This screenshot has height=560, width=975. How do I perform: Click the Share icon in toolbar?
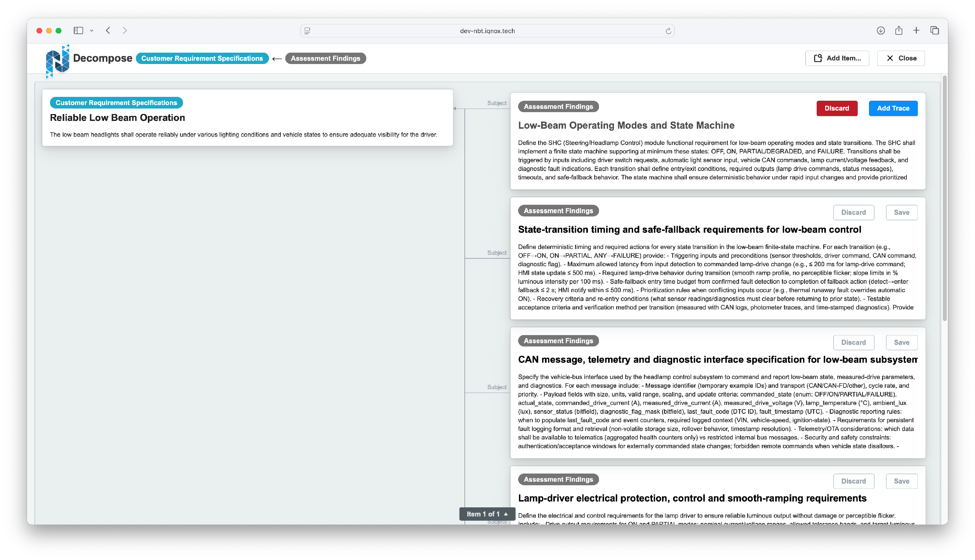tap(898, 30)
